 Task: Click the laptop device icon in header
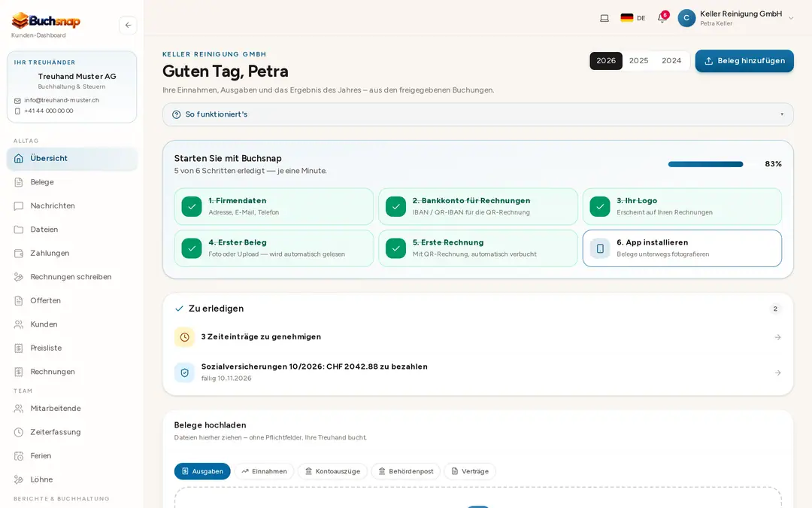pyautogui.click(x=604, y=18)
